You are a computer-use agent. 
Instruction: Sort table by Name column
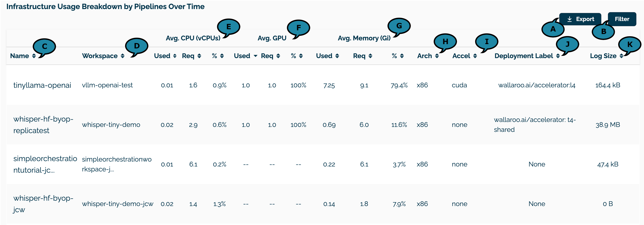(34, 56)
